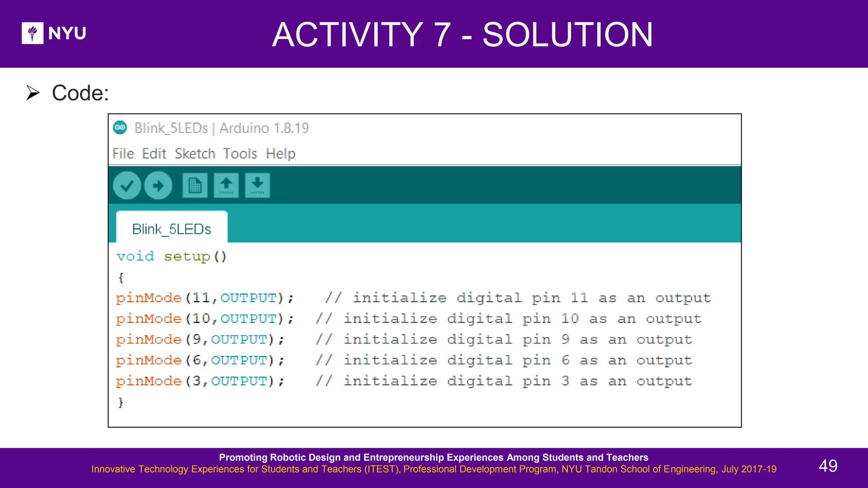
Task: Create a new sketch with New icon
Action: coord(195,186)
